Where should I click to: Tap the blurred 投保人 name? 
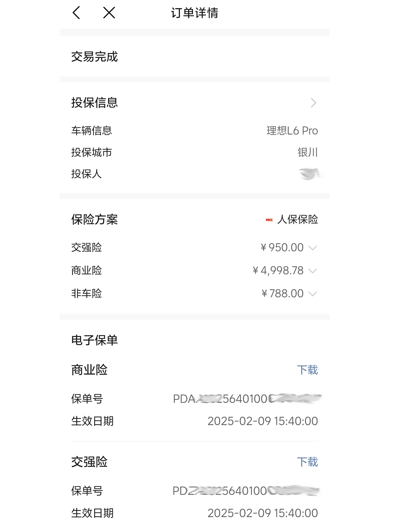point(309,174)
